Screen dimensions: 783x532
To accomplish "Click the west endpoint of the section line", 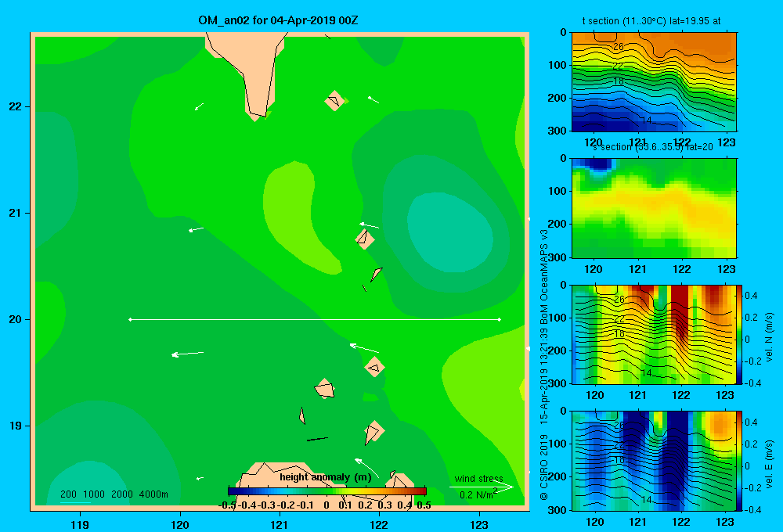I will 130,319.
